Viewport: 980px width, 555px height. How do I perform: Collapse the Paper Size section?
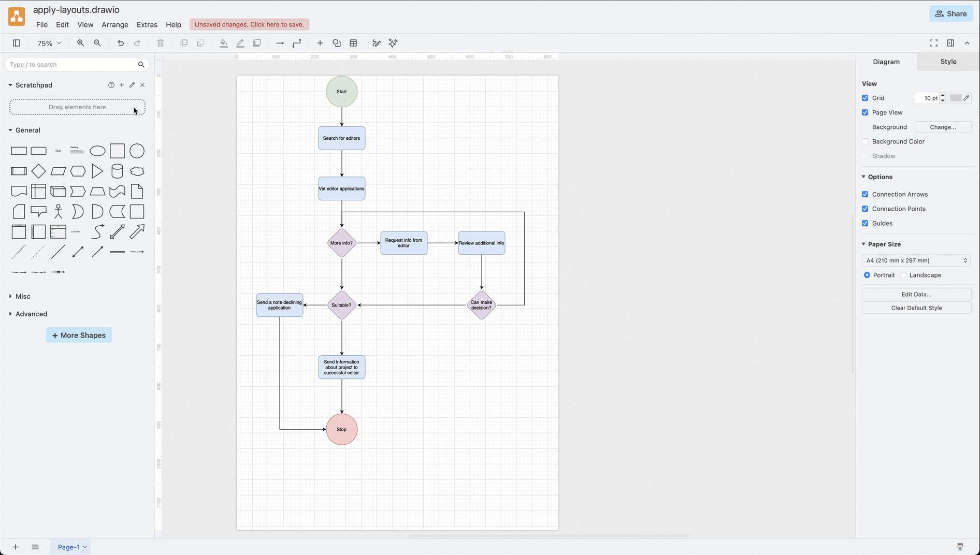coord(863,244)
